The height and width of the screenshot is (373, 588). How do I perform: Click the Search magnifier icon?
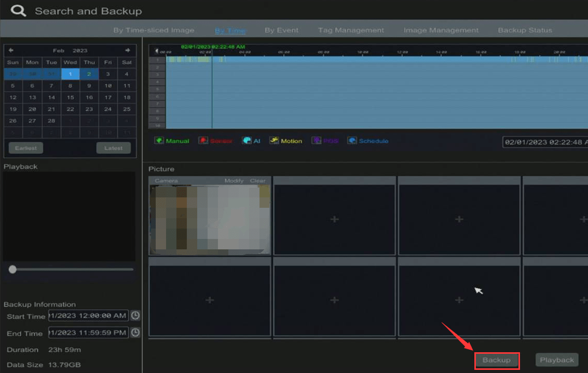(18, 11)
